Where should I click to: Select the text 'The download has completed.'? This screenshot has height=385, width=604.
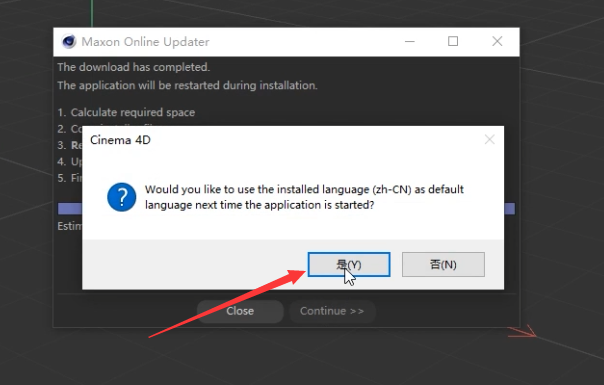[x=134, y=67]
